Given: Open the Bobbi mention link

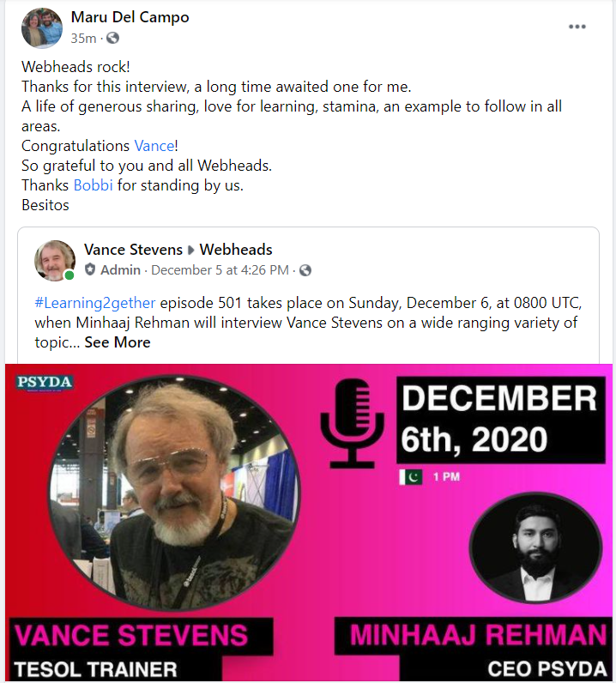Looking at the screenshot, I should click(94, 185).
